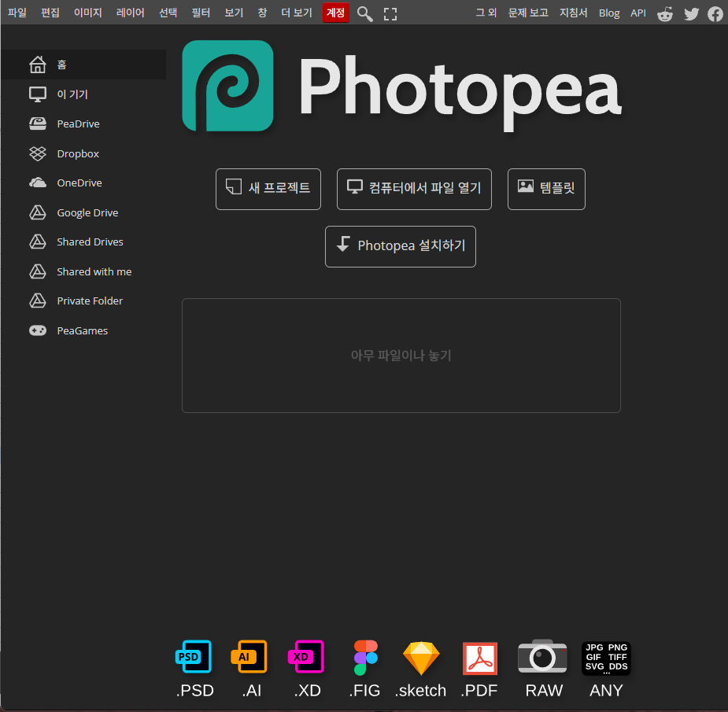Click the .XD format icon
728x712 pixels.
[306, 656]
